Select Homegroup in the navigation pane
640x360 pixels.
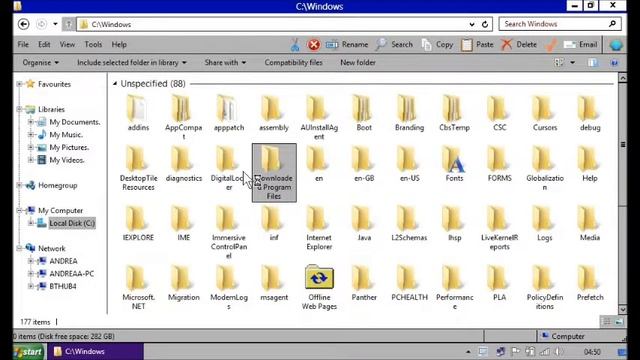58,185
